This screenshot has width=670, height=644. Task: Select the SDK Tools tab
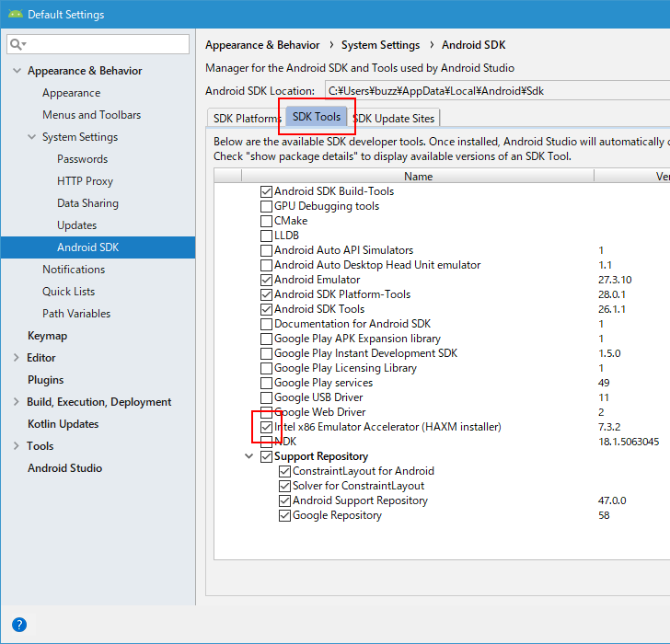pos(317,117)
